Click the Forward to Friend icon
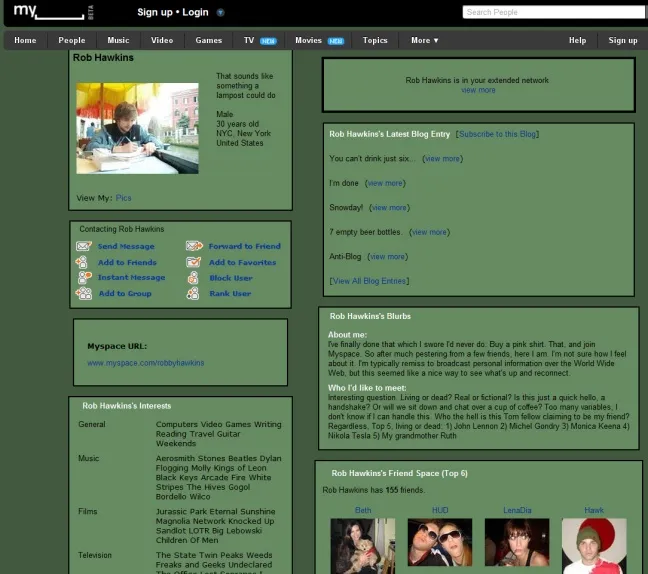The width and height of the screenshot is (648, 574). click(x=194, y=246)
